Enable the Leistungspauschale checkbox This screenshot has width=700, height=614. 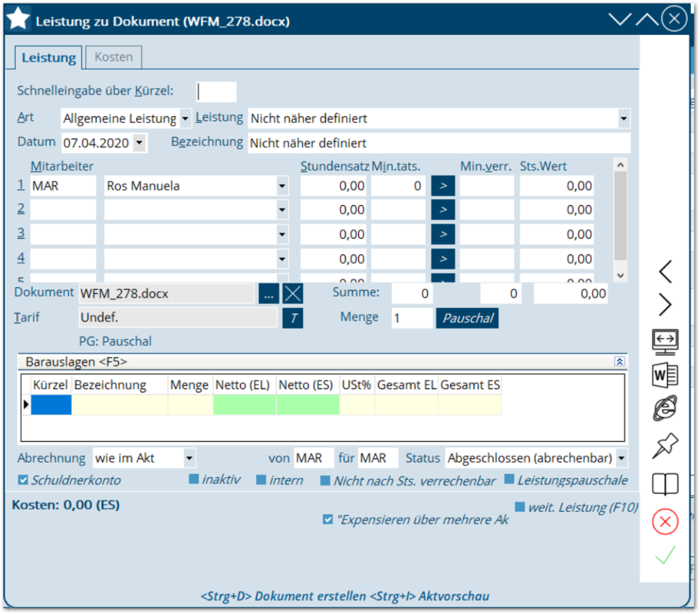coord(510,480)
